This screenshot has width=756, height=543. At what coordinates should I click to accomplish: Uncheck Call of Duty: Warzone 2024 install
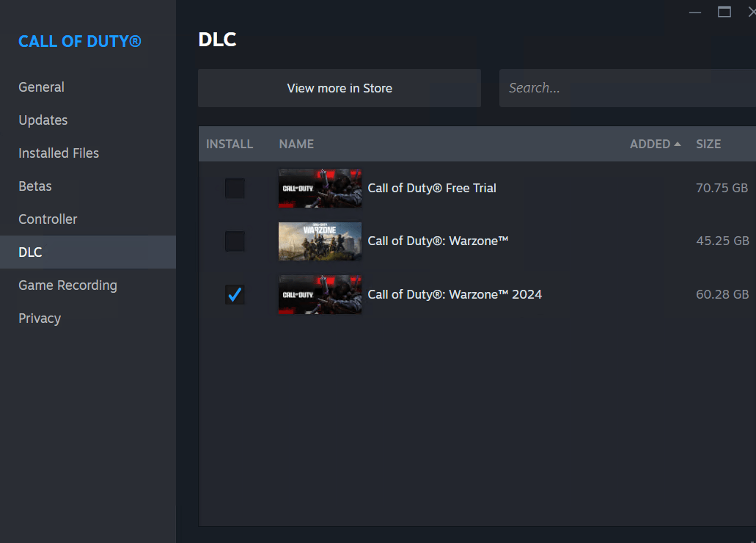pos(235,294)
